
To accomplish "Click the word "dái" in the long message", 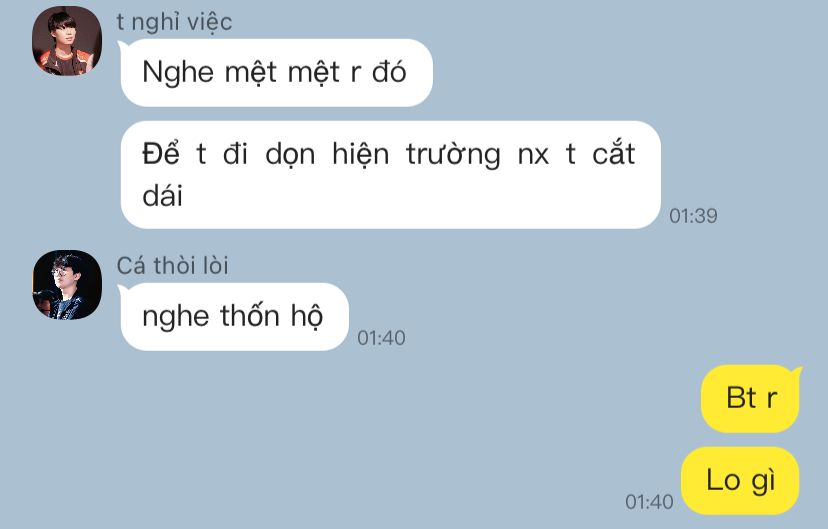I will [163, 196].
